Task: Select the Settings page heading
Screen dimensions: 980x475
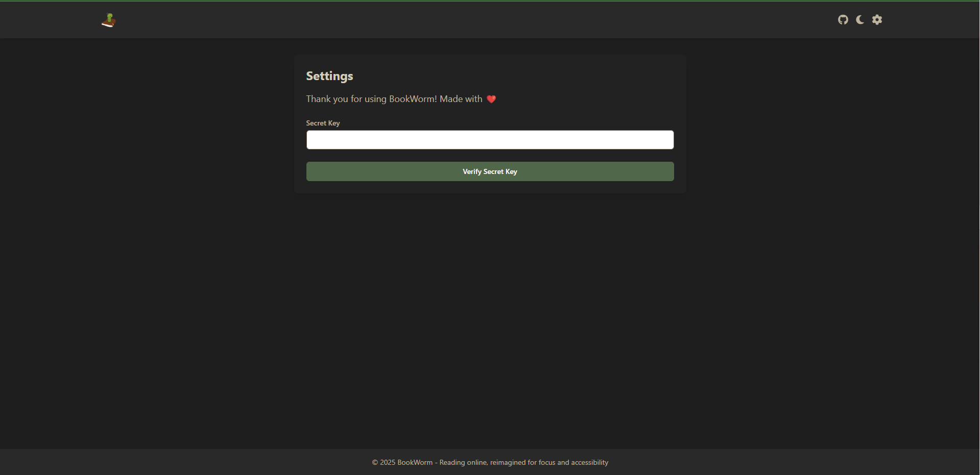Action: (x=329, y=76)
